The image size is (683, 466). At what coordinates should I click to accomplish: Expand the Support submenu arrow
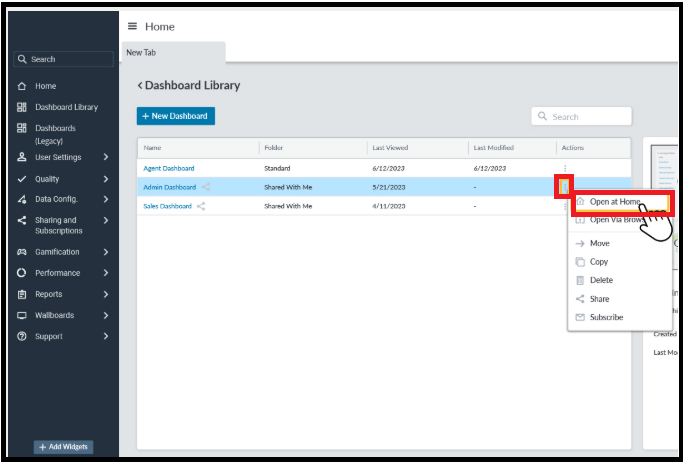coord(106,336)
